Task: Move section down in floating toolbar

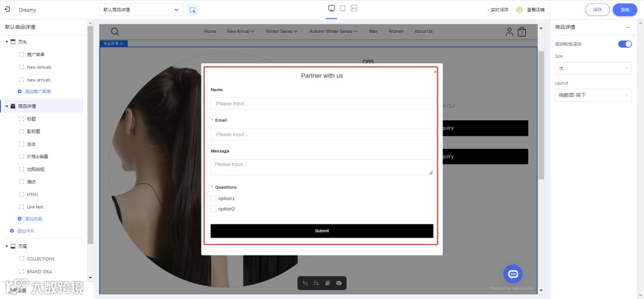Action: (x=316, y=283)
